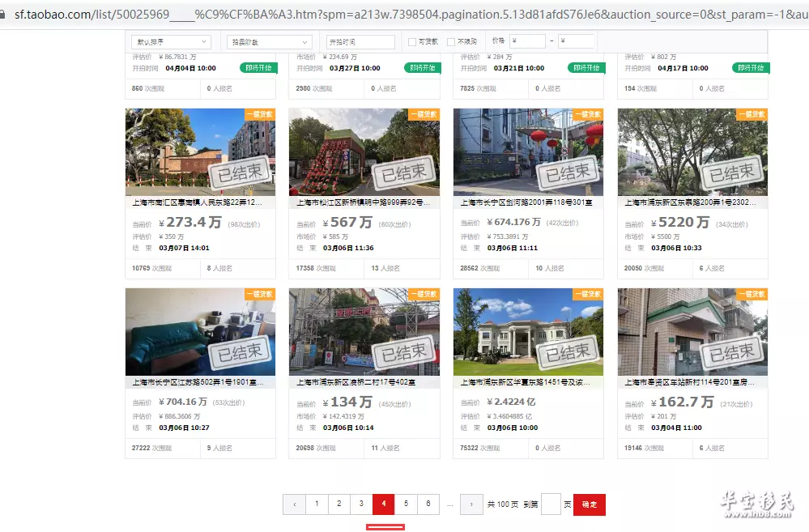This screenshot has height=532, width=809.
Task: Click 一键贷款 badge on 567万 listing
Action: point(424,114)
